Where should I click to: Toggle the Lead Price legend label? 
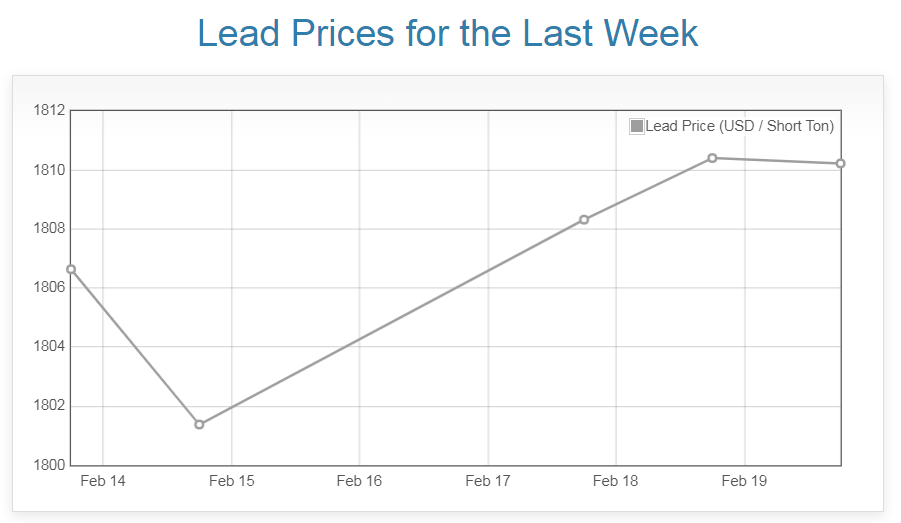[x=739, y=126]
